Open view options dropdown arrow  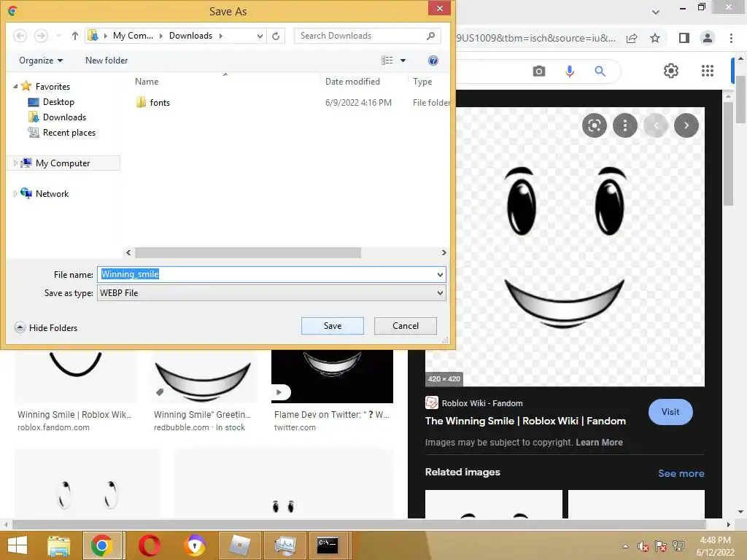coord(403,61)
